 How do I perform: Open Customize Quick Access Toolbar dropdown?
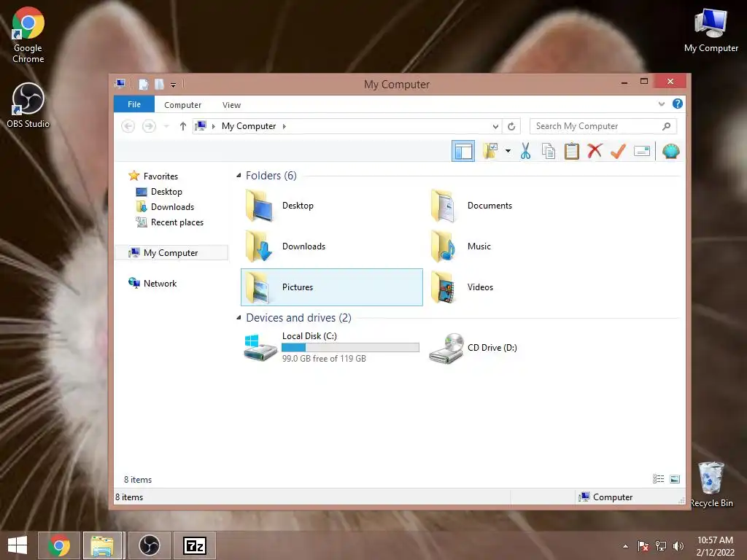coord(174,85)
